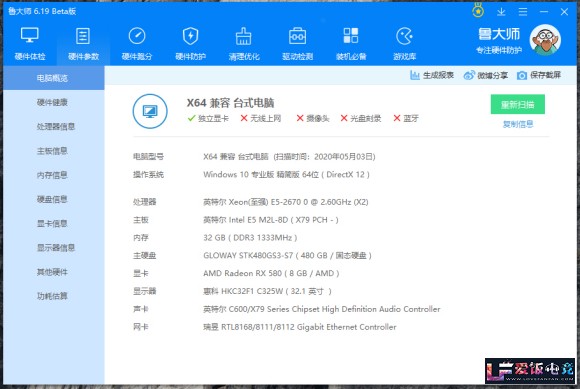Open the hamburger menu in title bar

click(523, 12)
